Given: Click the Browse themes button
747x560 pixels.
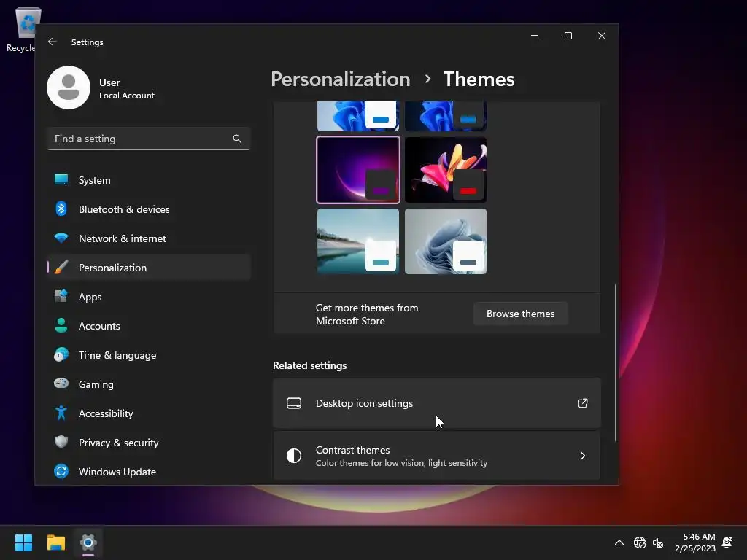Looking at the screenshot, I should [520, 314].
